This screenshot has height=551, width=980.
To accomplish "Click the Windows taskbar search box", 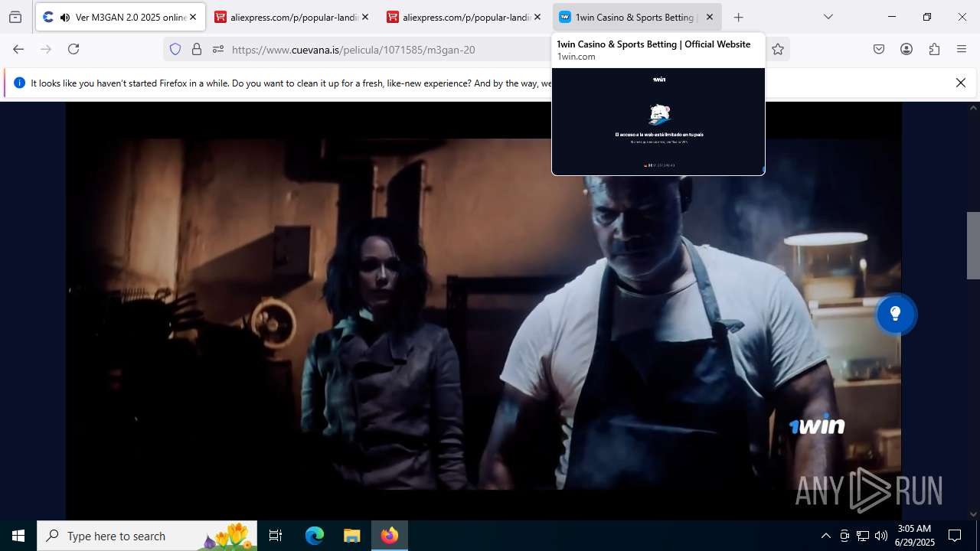I will tap(147, 536).
